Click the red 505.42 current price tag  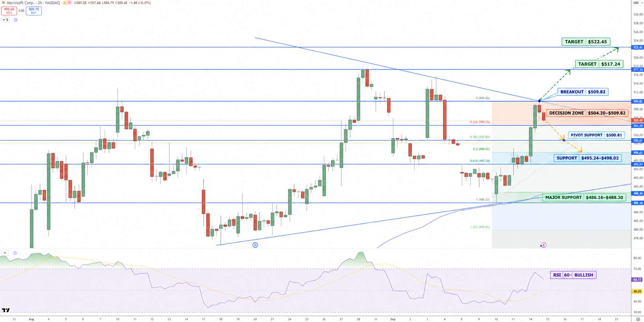pos(638,120)
